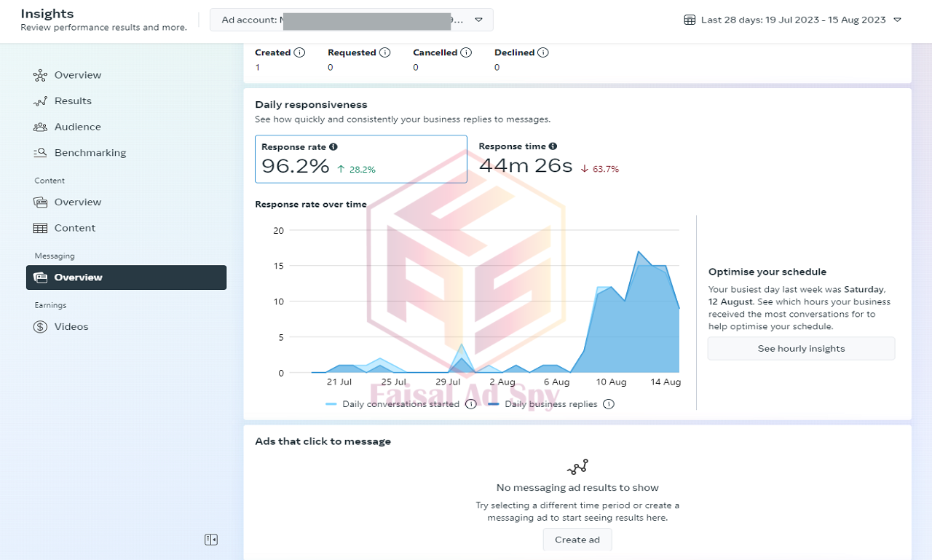Click info icon beside Declined
This screenshot has width=932, height=560.
(543, 52)
